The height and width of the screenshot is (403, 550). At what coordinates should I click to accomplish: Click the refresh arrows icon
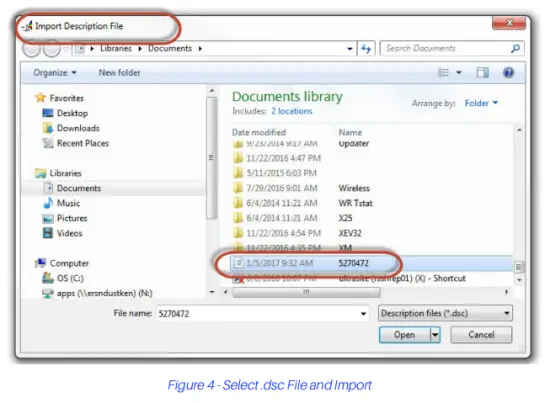(366, 48)
